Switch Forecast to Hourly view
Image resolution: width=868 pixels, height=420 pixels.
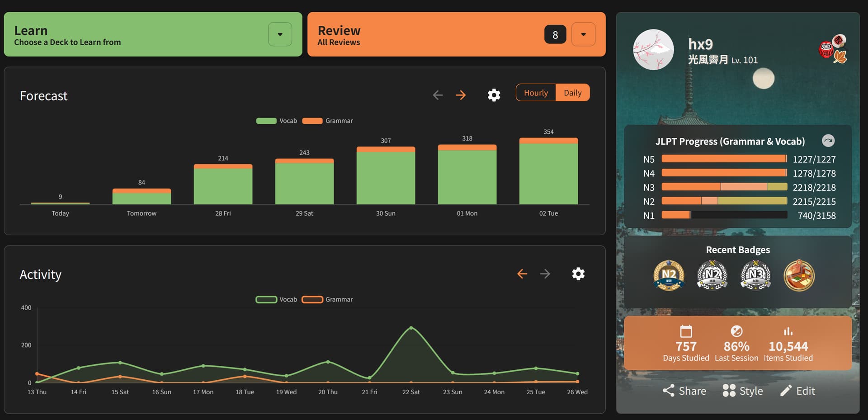(536, 93)
